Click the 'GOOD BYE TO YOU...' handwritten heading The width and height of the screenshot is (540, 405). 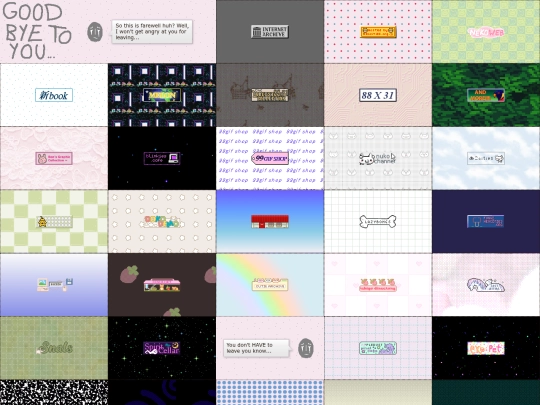pos(37,31)
